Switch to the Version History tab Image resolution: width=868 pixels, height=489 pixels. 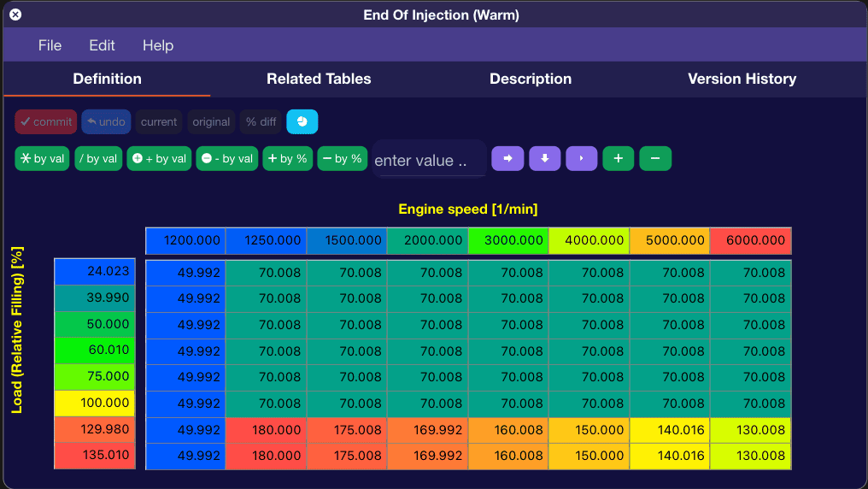(x=742, y=79)
